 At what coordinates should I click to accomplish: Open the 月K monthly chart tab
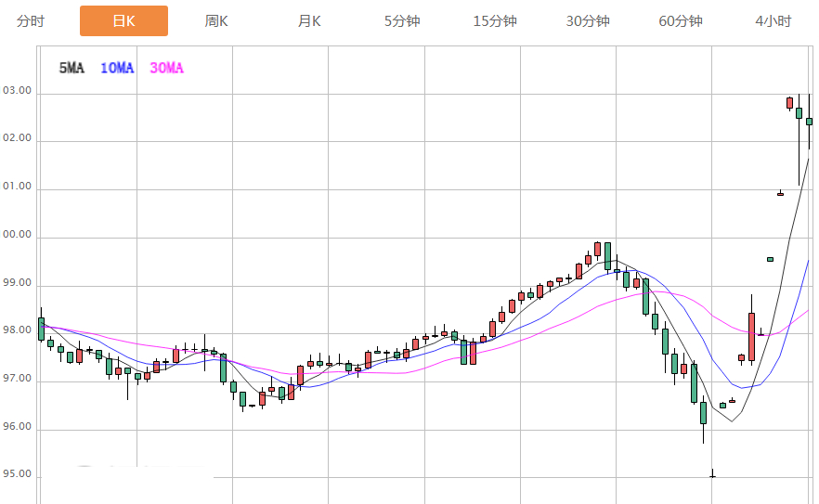click(x=309, y=21)
